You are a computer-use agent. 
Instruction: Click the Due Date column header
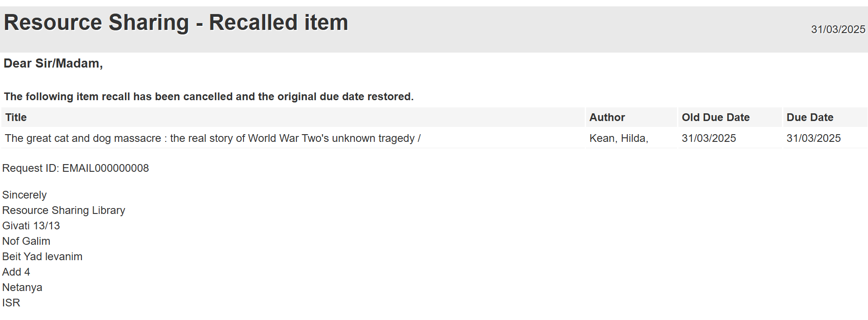810,117
